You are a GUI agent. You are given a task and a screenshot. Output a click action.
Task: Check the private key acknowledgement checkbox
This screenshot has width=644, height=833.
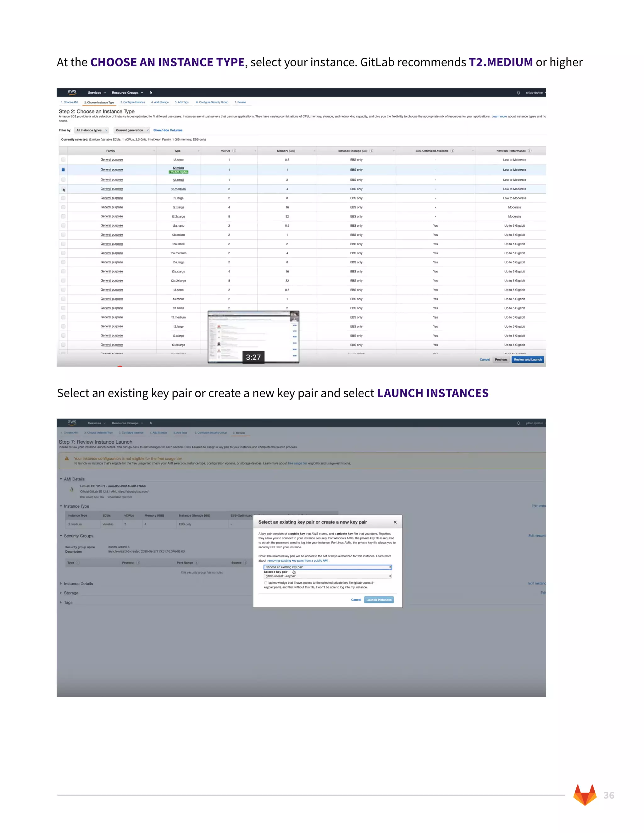[x=265, y=583]
